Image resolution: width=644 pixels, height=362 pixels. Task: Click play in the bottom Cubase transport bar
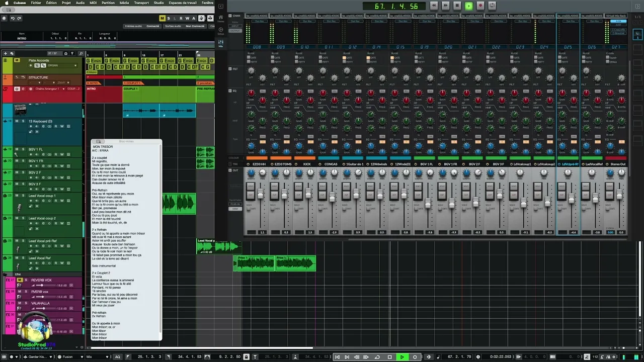point(402,357)
